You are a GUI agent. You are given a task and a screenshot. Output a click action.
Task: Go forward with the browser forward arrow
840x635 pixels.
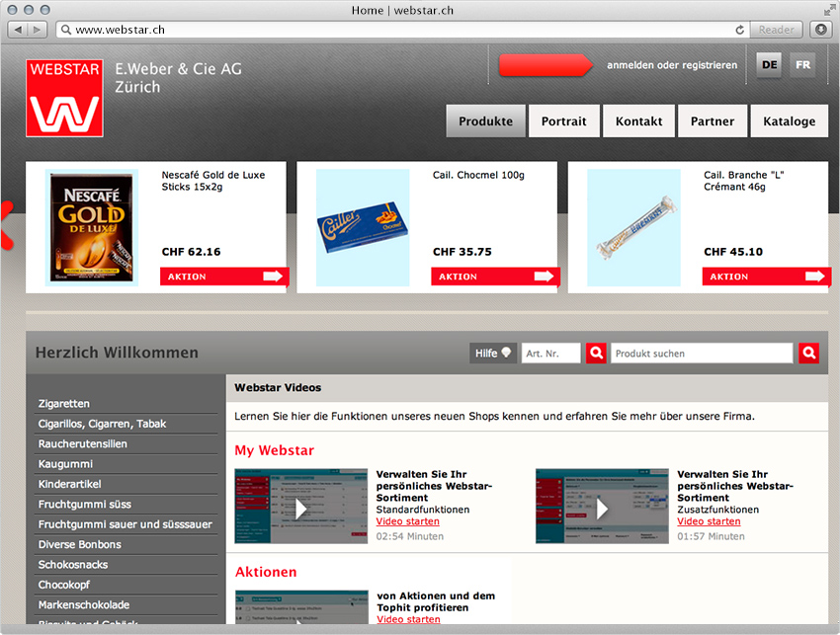[37, 30]
